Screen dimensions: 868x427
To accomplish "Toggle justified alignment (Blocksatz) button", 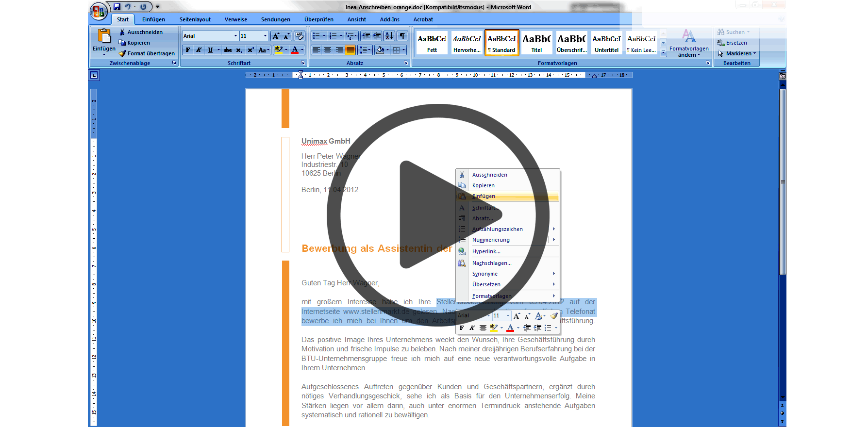I will [x=350, y=50].
